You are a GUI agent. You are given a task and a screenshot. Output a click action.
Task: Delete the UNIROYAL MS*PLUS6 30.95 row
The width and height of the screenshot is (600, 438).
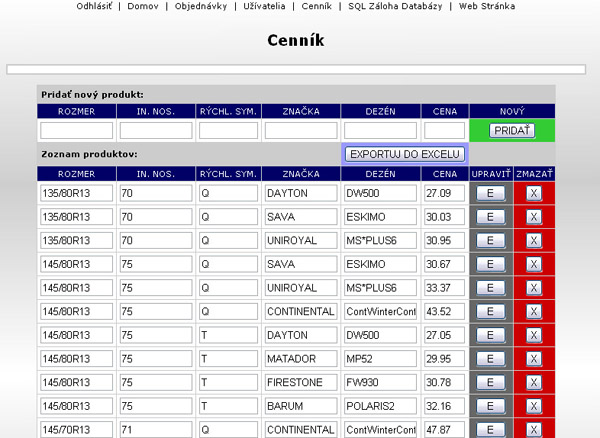pos(534,241)
